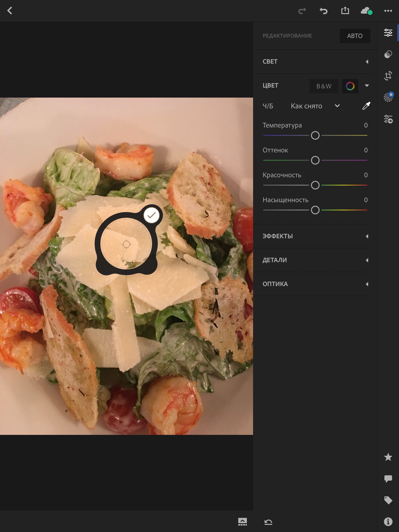Expand the СВЕТ panel arrow
Image resolution: width=399 pixels, height=532 pixels.
click(x=367, y=61)
